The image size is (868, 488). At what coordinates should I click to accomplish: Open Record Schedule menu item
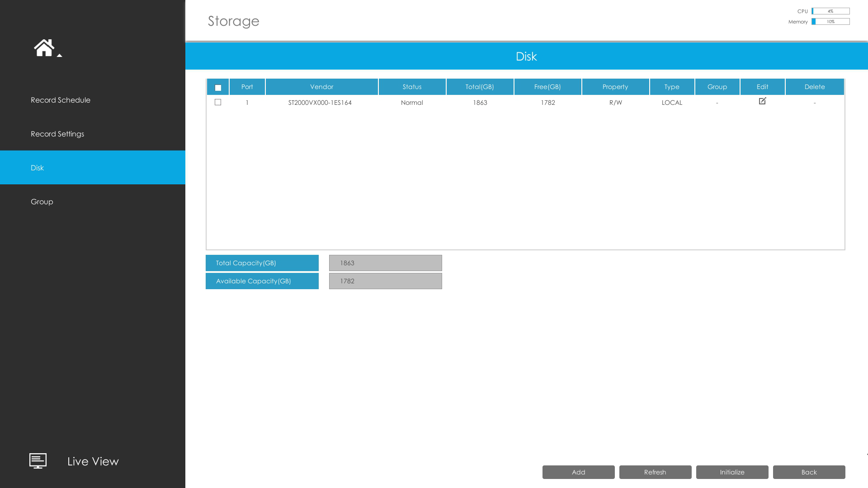click(x=61, y=100)
